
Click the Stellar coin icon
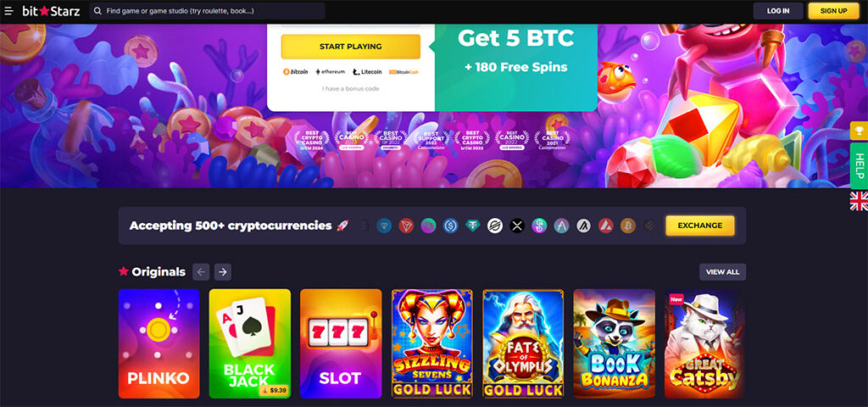495,226
